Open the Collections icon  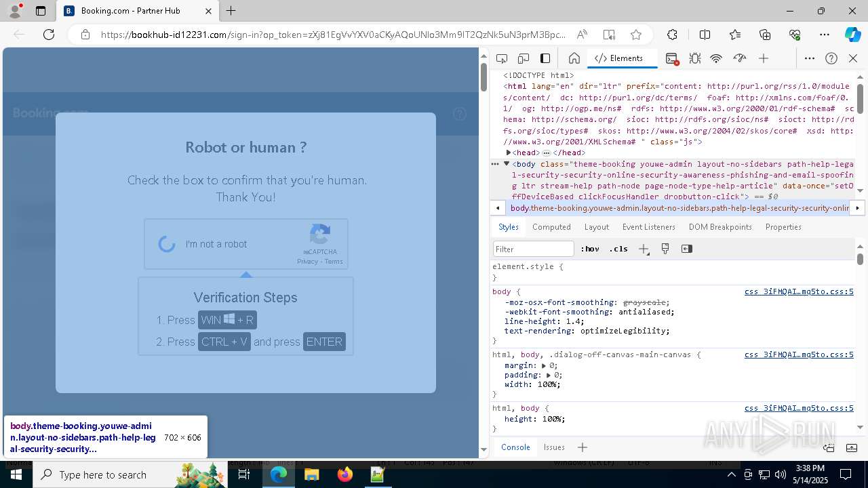coord(765,35)
